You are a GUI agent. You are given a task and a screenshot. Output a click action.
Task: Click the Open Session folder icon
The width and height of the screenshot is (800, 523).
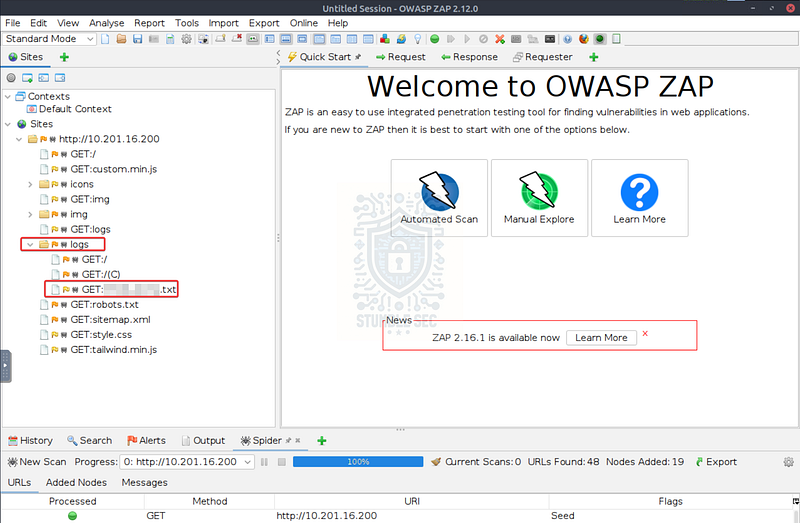pos(121,39)
